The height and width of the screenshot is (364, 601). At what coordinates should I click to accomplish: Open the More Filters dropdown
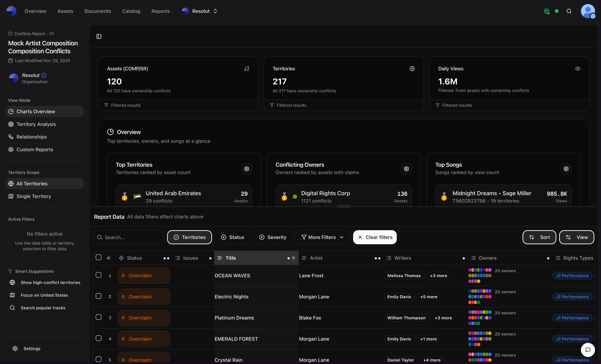[x=322, y=237]
